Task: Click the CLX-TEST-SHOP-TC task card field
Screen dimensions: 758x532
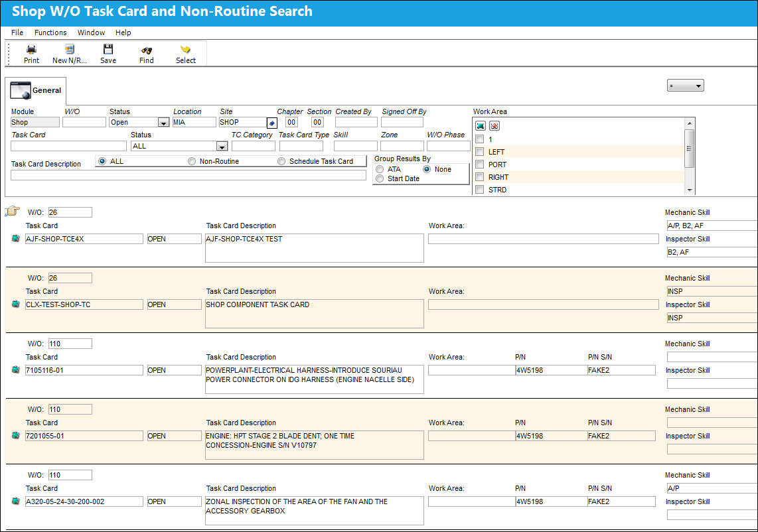Action: [84, 304]
